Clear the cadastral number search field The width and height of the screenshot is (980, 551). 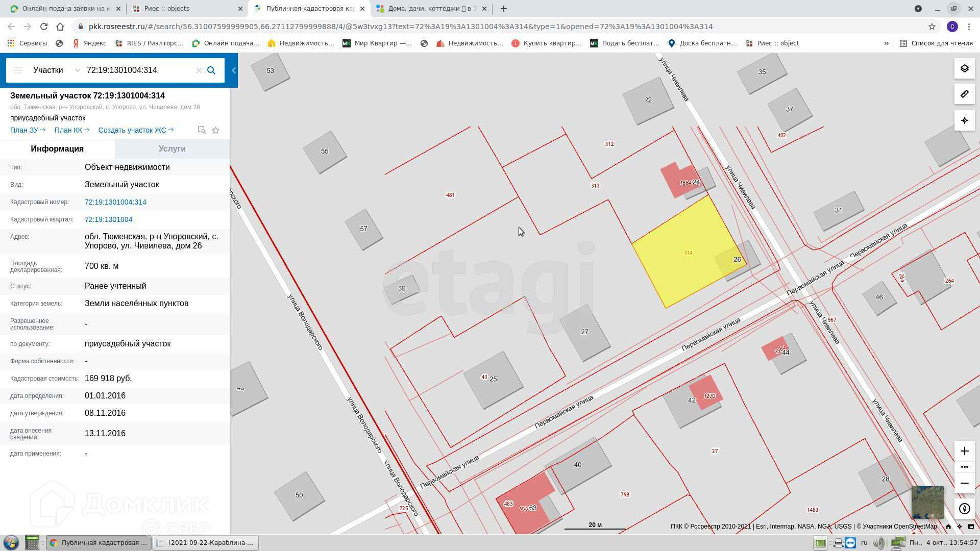point(199,70)
